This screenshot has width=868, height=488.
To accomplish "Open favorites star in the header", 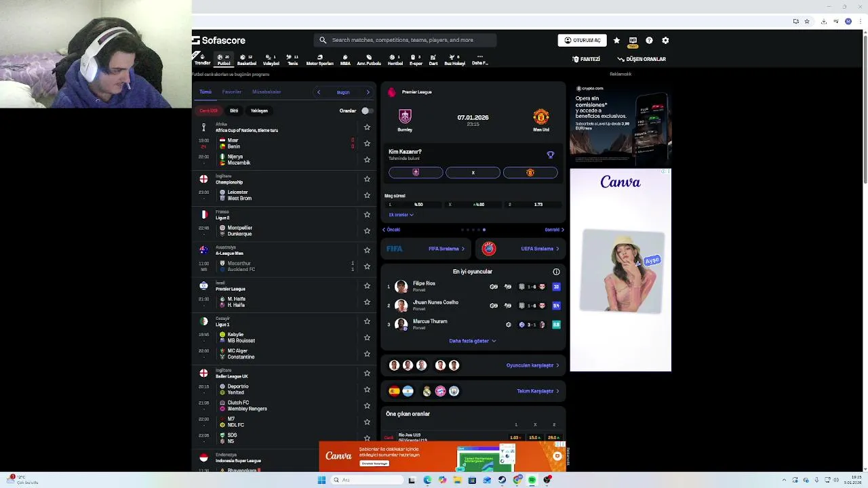I will pyautogui.click(x=616, y=41).
